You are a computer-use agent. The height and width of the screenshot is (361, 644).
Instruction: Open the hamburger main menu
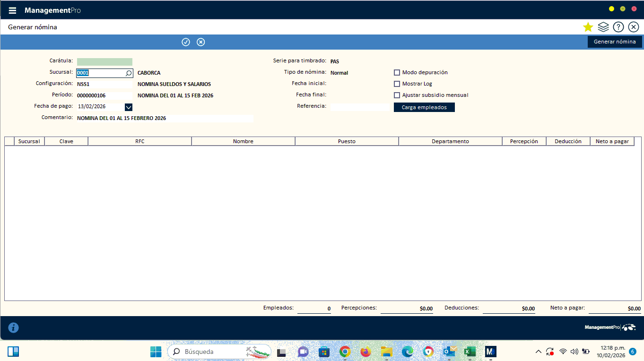pos(12,10)
